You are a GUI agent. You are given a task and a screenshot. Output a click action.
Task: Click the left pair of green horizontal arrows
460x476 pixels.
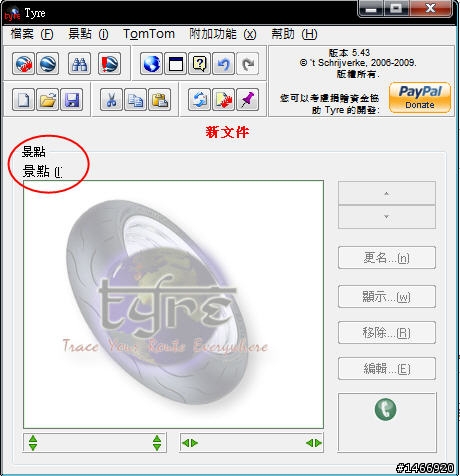point(190,443)
